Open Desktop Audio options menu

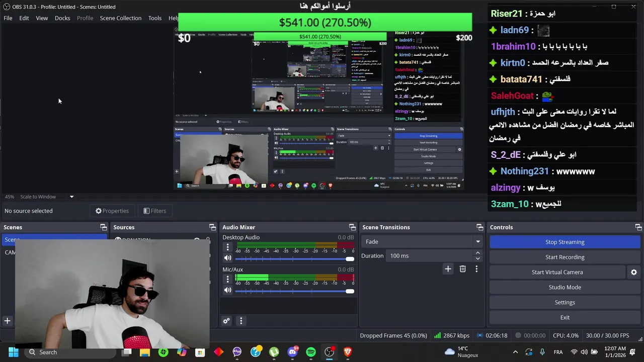point(227,247)
